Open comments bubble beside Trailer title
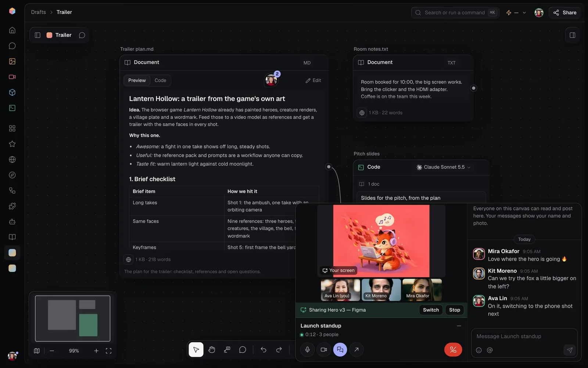 coord(82,35)
